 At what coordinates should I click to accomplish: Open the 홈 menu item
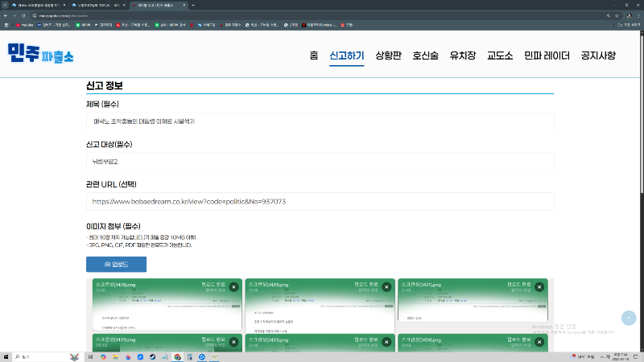coord(313,56)
